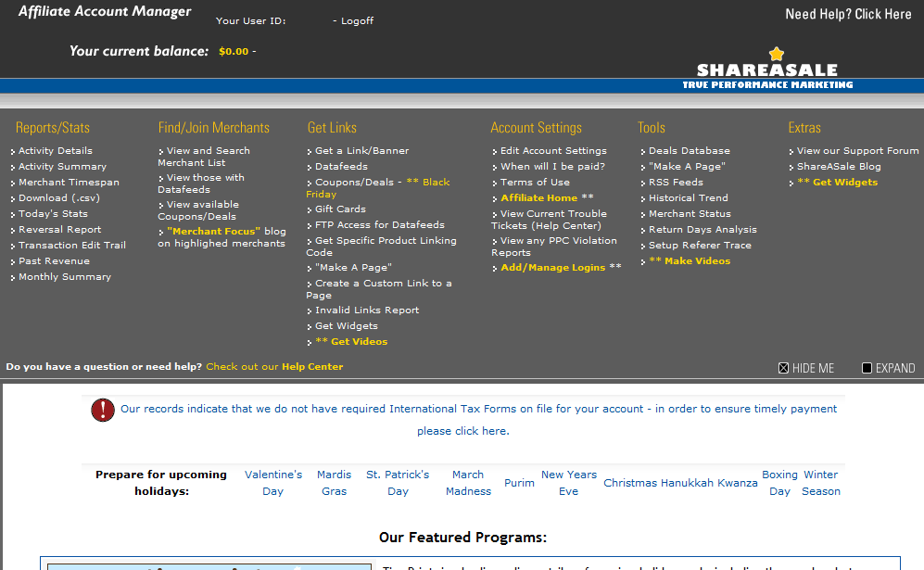
Task: Open View and Search Merchant List
Action: click(x=204, y=157)
